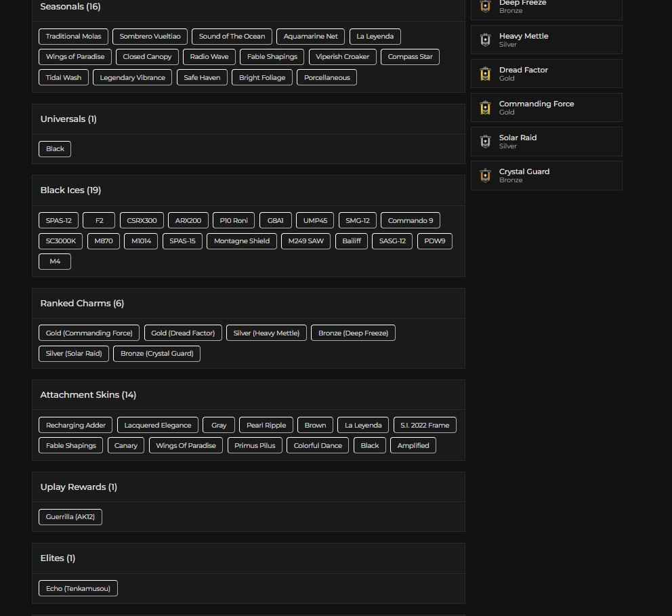Image resolution: width=672 pixels, height=616 pixels.
Task: Click the Deep Freeze bronze charm icon
Action: tap(485, 6)
